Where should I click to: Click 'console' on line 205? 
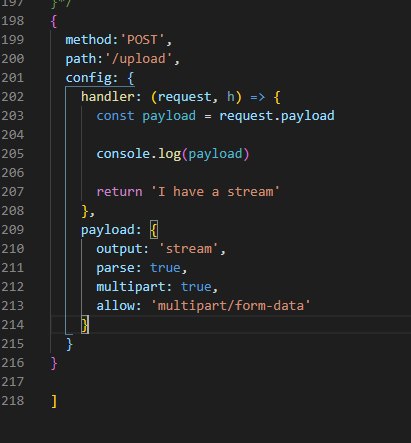[123, 154]
